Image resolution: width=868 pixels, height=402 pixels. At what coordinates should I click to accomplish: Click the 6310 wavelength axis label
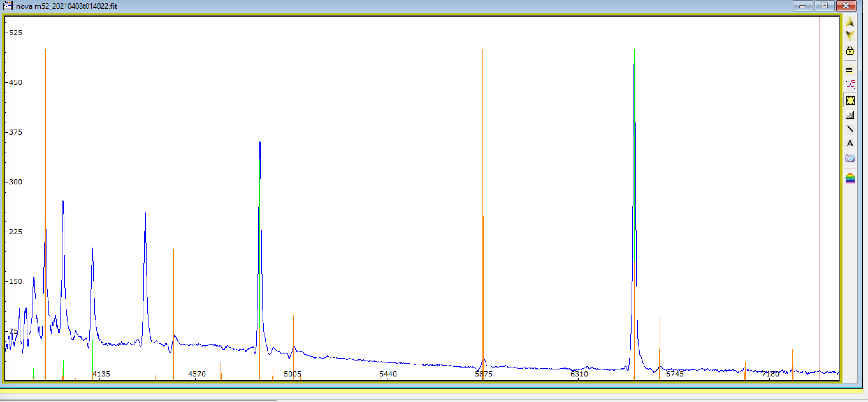coord(579,374)
